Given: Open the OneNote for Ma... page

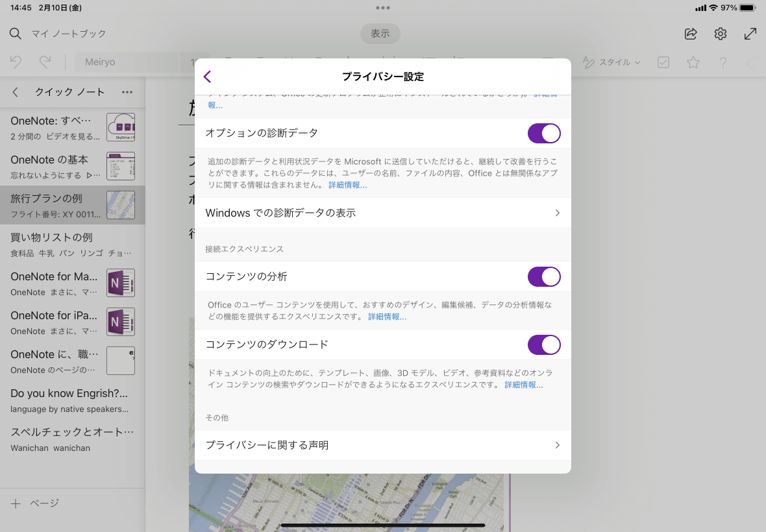Looking at the screenshot, I should pos(72,283).
